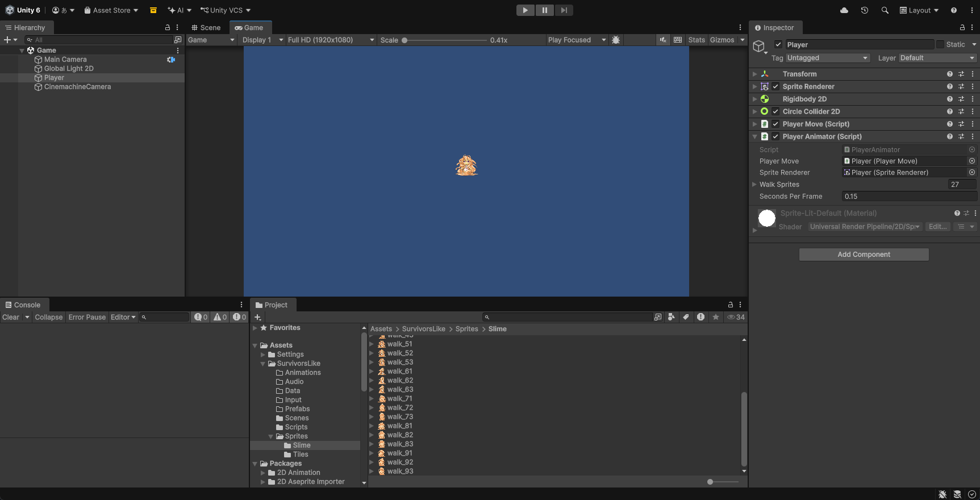Open Unity Cloud via the cloud icon
Viewport: 980px width, 500px height.
point(844,10)
